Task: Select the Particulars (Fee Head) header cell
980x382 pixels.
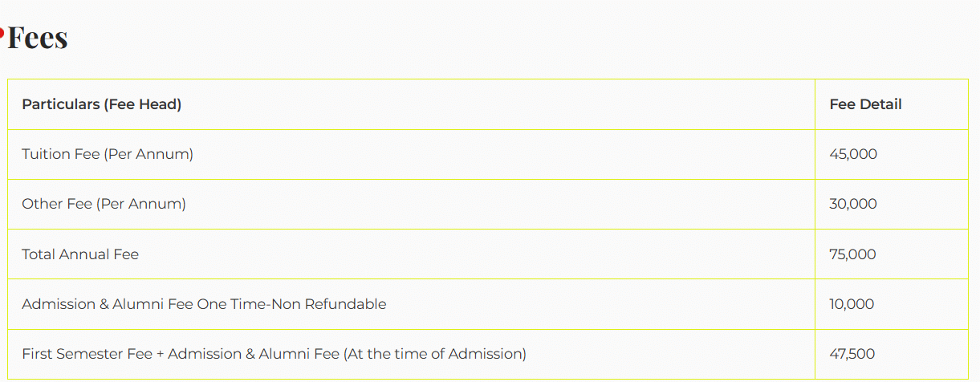Action: (x=102, y=104)
